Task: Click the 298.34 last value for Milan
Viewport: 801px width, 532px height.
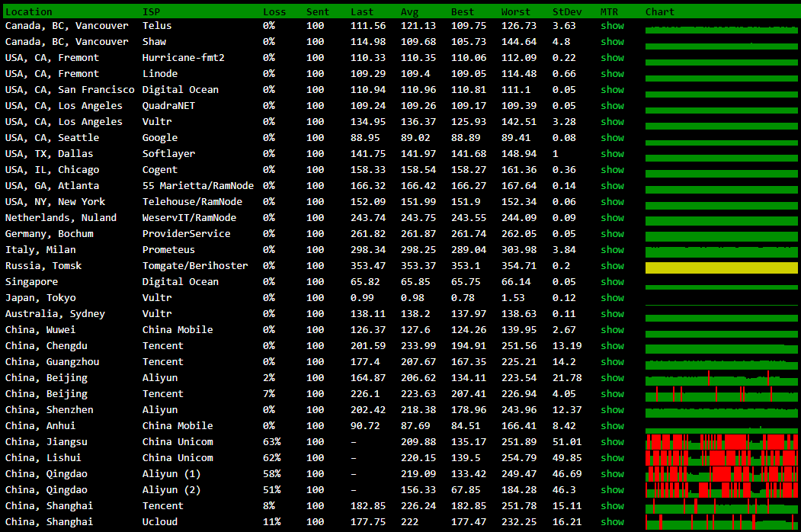Action: pyautogui.click(x=368, y=249)
